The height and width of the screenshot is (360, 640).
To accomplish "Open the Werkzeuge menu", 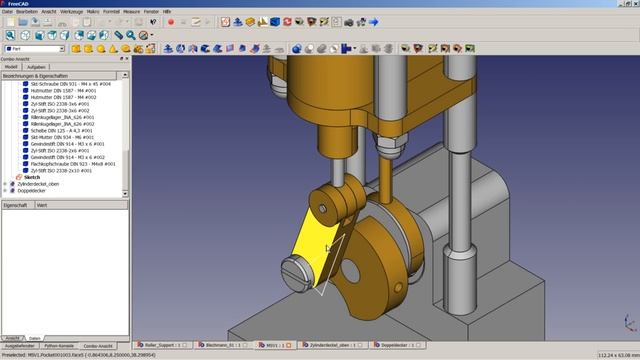I will point(71,11).
